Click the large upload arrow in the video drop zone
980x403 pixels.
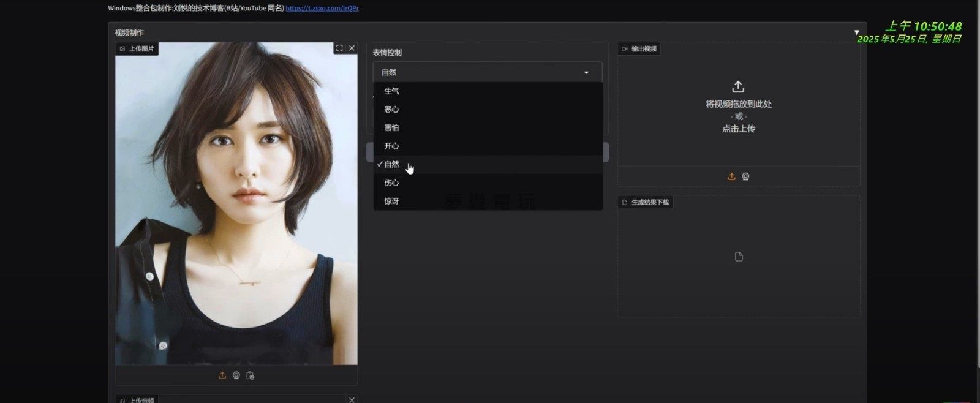[738, 87]
